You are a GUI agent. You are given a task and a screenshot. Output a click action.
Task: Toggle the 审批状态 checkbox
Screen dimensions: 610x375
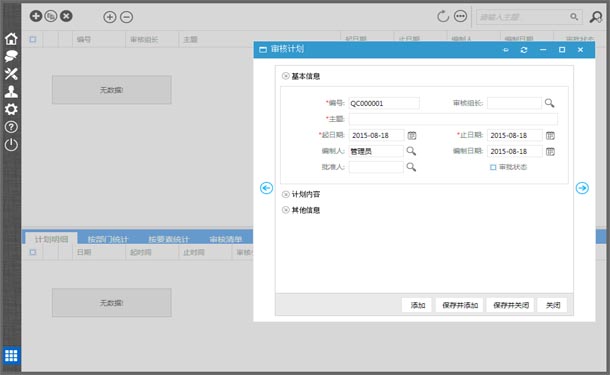click(493, 167)
